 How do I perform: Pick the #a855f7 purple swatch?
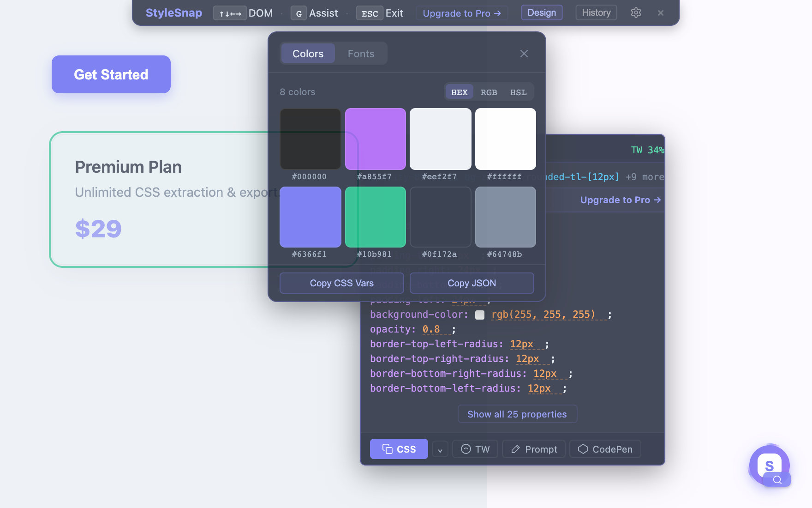point(376,139)
